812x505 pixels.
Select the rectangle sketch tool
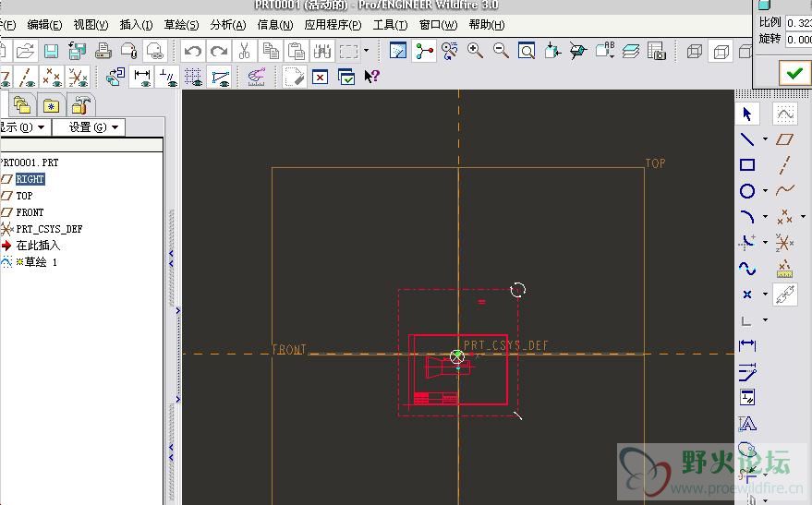[x=746, y=165]
